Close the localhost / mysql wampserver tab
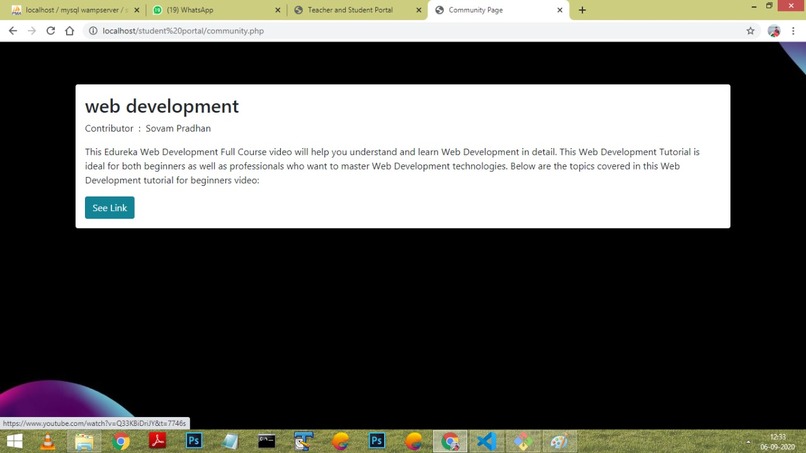 point(137,10)
